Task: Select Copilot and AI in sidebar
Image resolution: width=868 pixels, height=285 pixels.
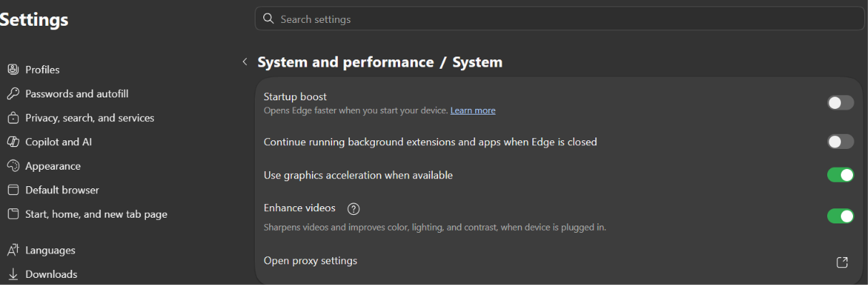Action: [x=58, y=142]
